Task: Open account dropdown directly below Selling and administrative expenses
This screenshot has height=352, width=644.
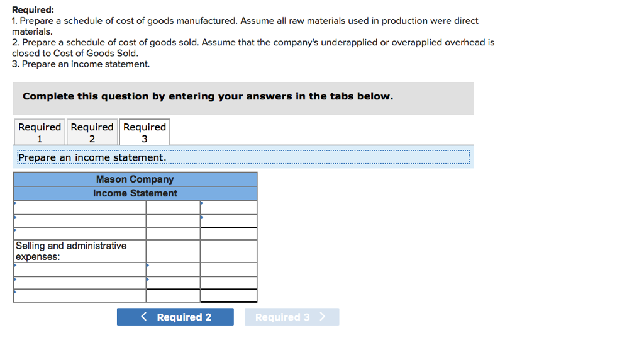Action: [x=80, y=270]
